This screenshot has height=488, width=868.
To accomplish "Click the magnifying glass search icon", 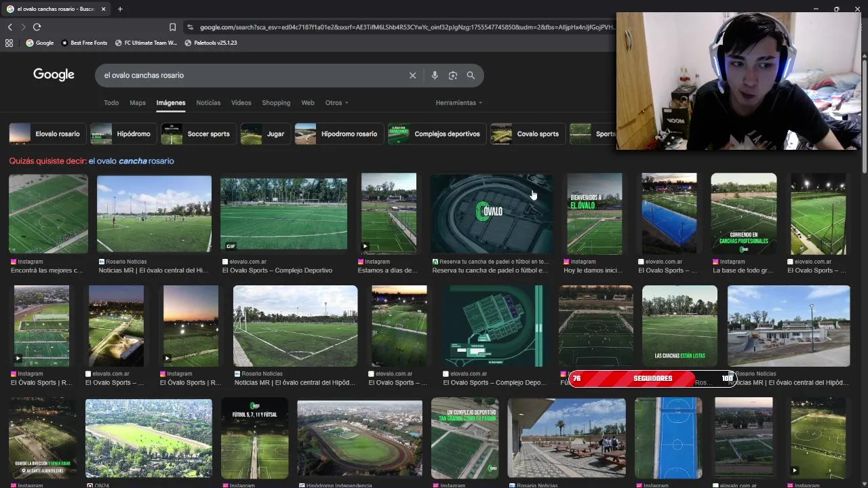I will [471, 75].
